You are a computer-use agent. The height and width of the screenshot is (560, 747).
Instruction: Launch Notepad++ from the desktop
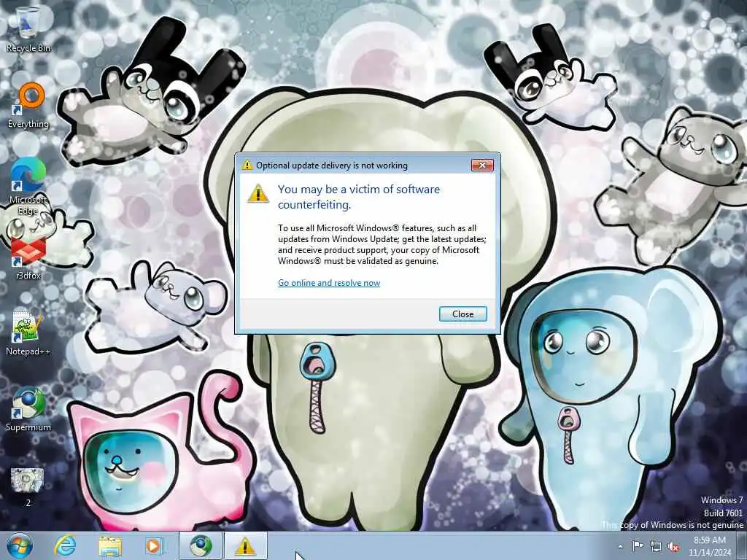point(28,332)
